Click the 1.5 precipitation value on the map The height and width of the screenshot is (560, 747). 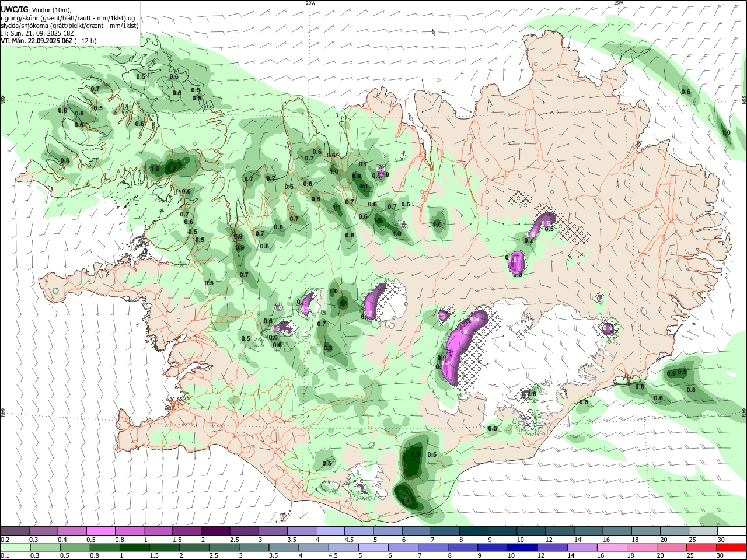click(416, 454)
